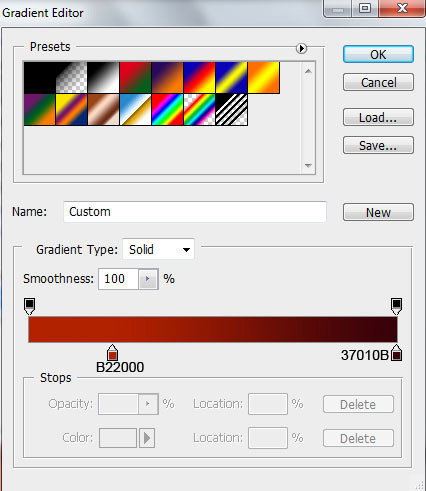Open the Presets flyout menu arrow
Viewport: 426px width, 491px height.
tap(301, 48)
